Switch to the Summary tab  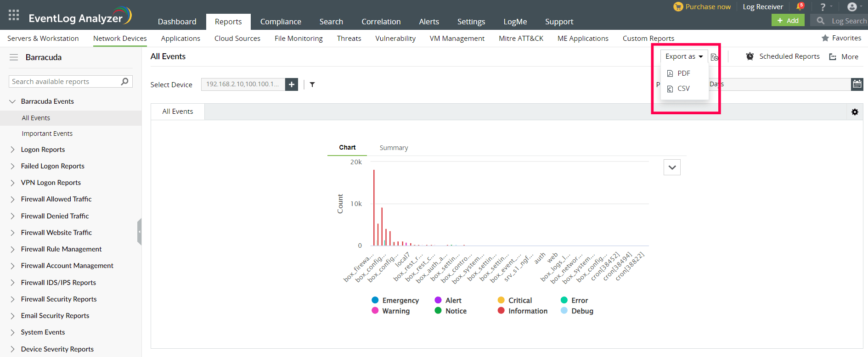[x=394, y=148]
